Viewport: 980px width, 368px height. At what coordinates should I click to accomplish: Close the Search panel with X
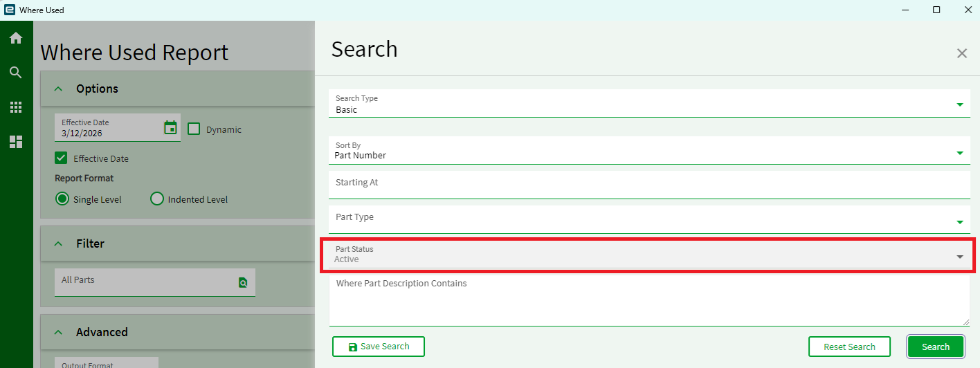[x=961, y=53]
